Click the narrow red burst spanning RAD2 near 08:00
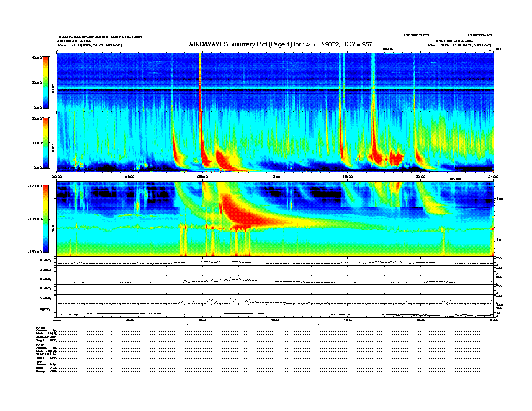 (200, 81)
